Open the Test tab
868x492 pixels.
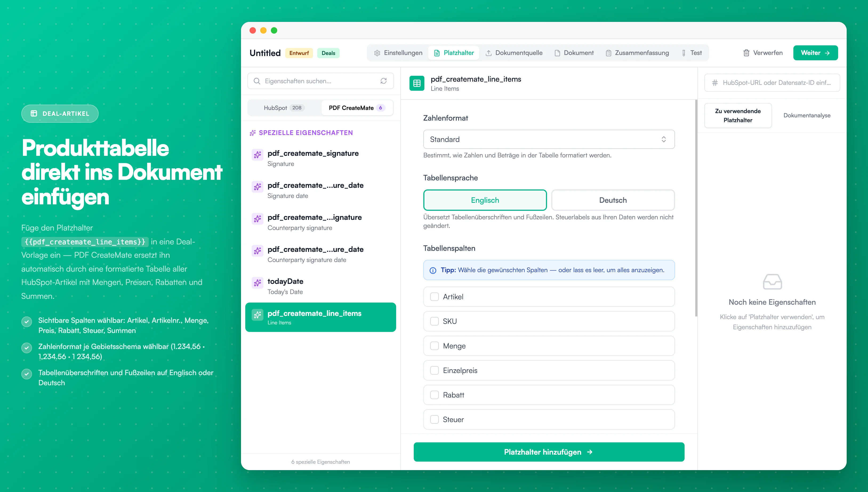[x=692, y=53]
